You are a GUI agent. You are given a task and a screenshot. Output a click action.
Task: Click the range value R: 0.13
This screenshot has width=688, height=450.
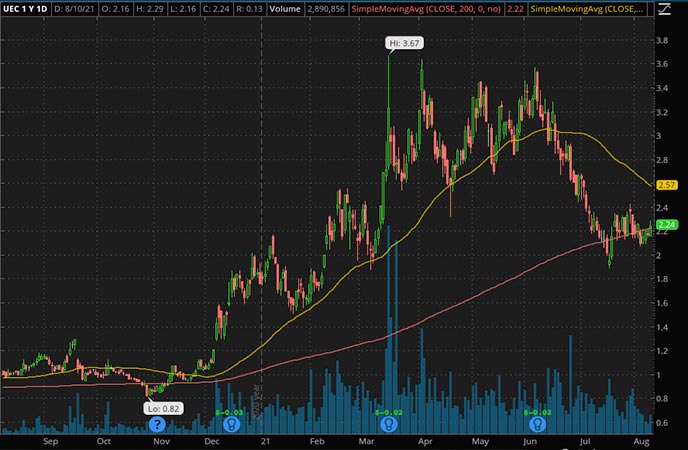tap(249, 8)
